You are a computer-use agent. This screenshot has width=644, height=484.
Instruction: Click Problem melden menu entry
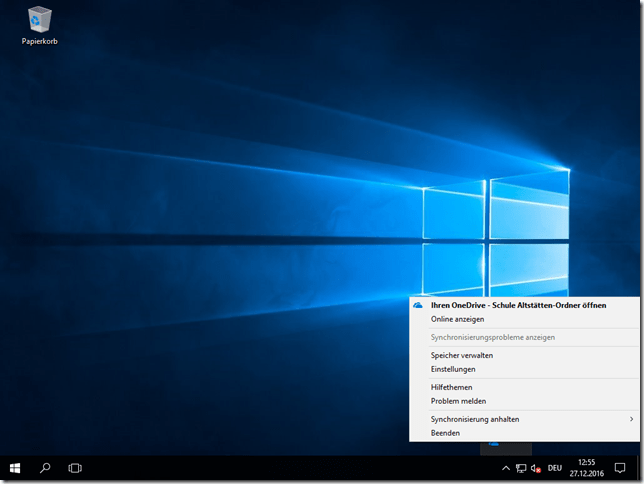point(458,401)
